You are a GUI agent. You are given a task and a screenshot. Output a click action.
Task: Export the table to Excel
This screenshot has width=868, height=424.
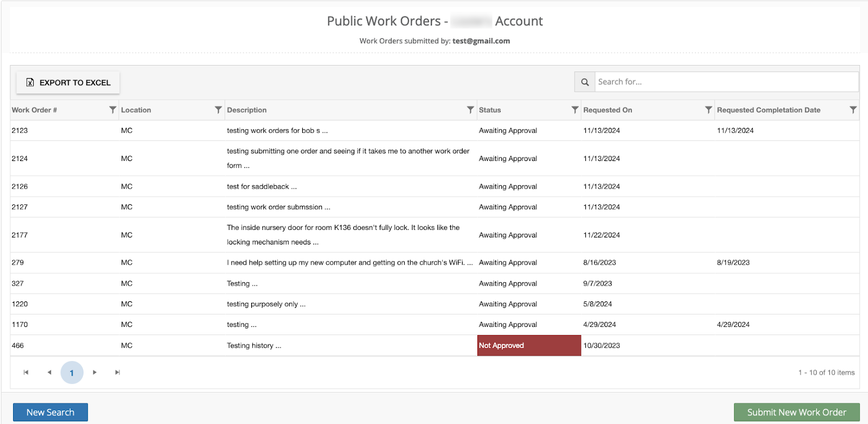68,82
